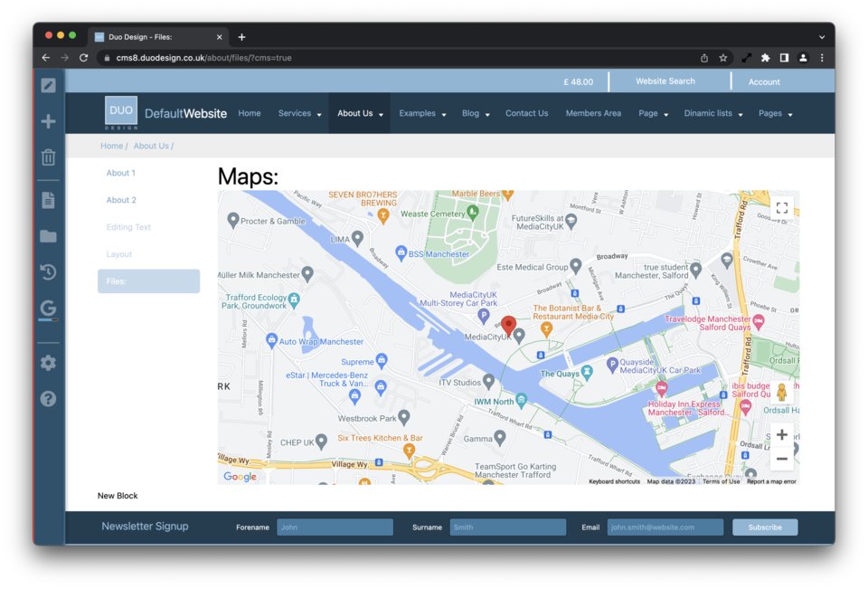Click the Subscribe button
868x589 pixels.
point(765,527)
